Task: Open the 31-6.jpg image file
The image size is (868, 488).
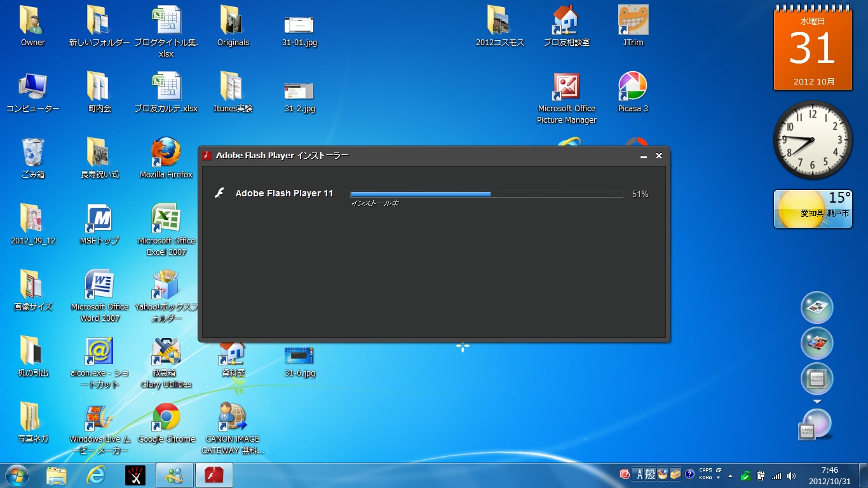Action: 299,361
